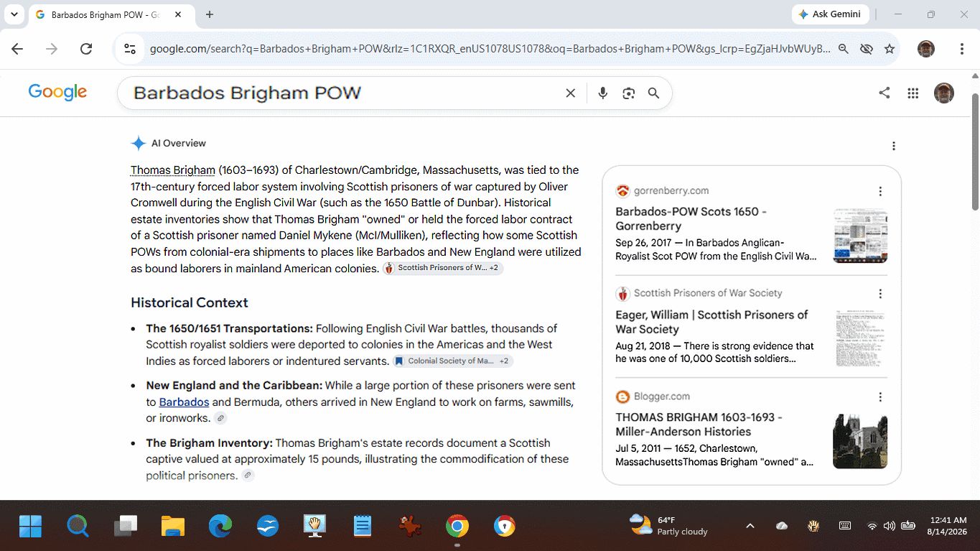The image size is (980, 551).
Task: Clear the Google search box text
Action: coord(571,93)
